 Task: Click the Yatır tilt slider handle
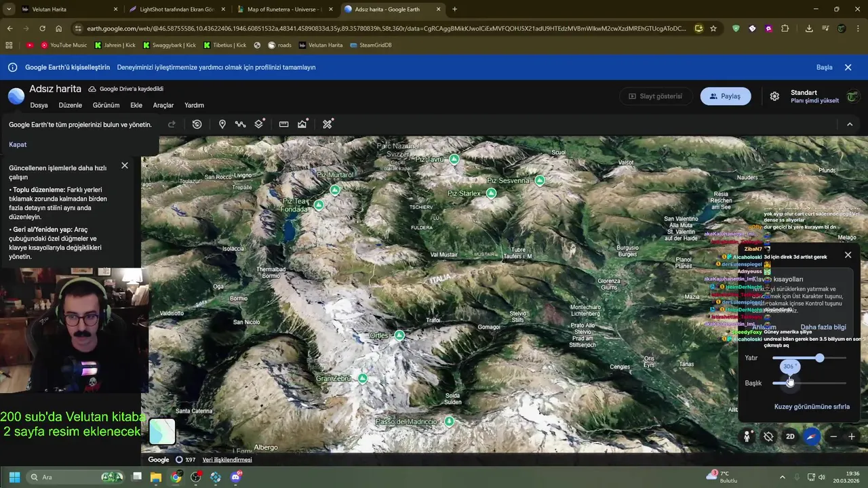[x=820, y=358]
